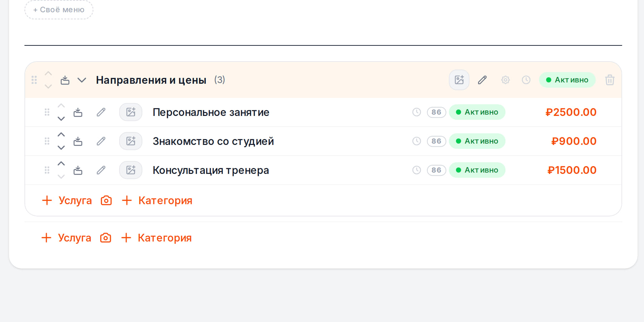Toggle 'Активно' status for 'Знакомство со студией'
Image resolution: width=644 pixels, height=322 pixels.
(x=477, y=141)
